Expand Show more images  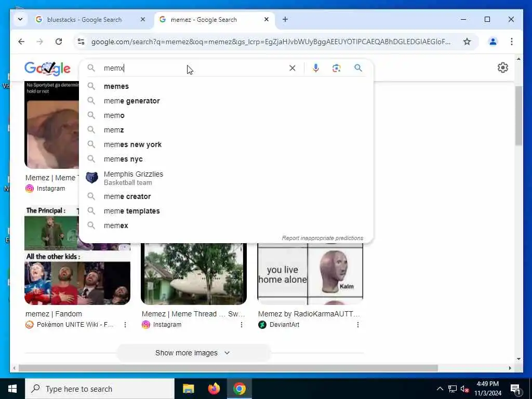tap(193, 353)
